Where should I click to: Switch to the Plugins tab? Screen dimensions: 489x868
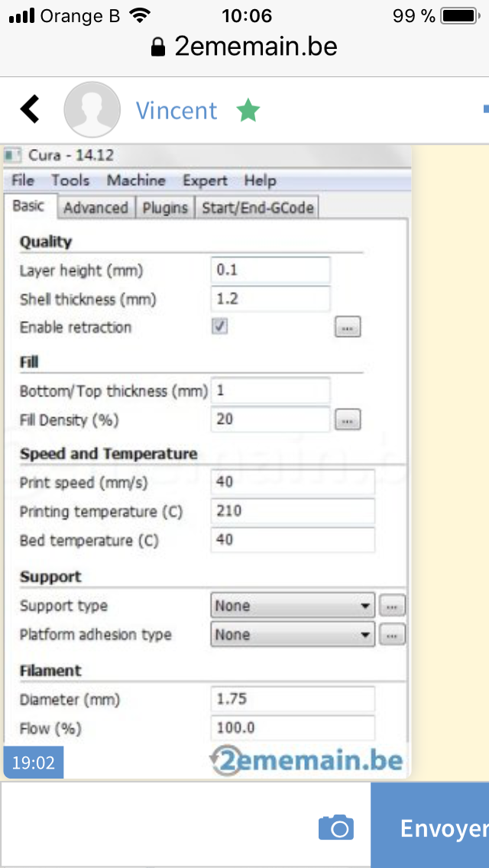(x=165, y=208)
